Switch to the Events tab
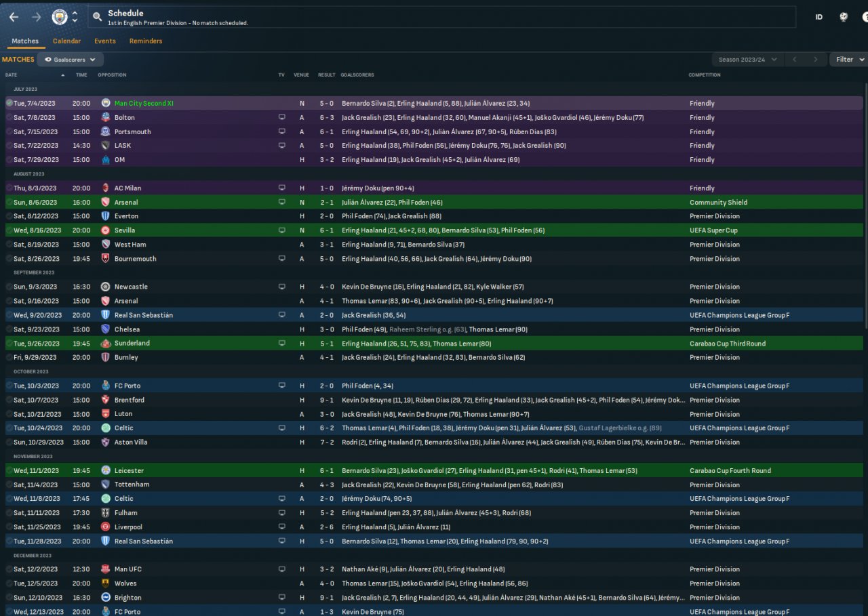This screenshot has height=616, width=868. [x=105, y=41]
